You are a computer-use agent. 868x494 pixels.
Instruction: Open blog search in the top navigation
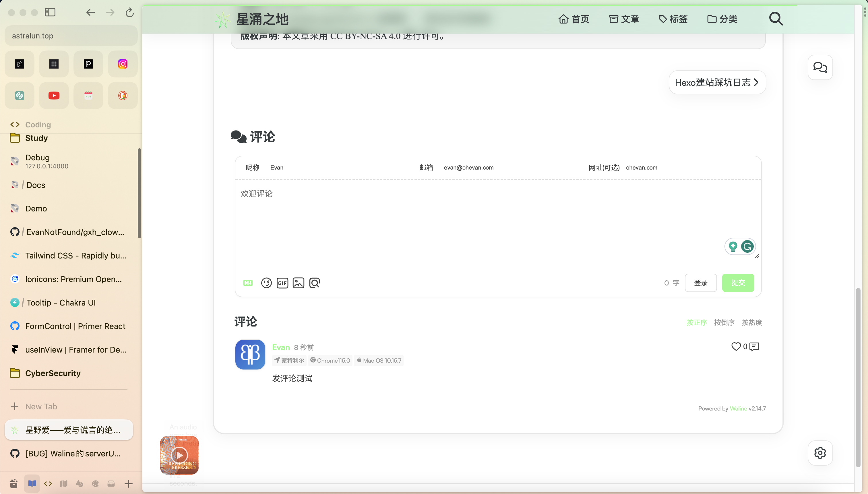point(776,19)
